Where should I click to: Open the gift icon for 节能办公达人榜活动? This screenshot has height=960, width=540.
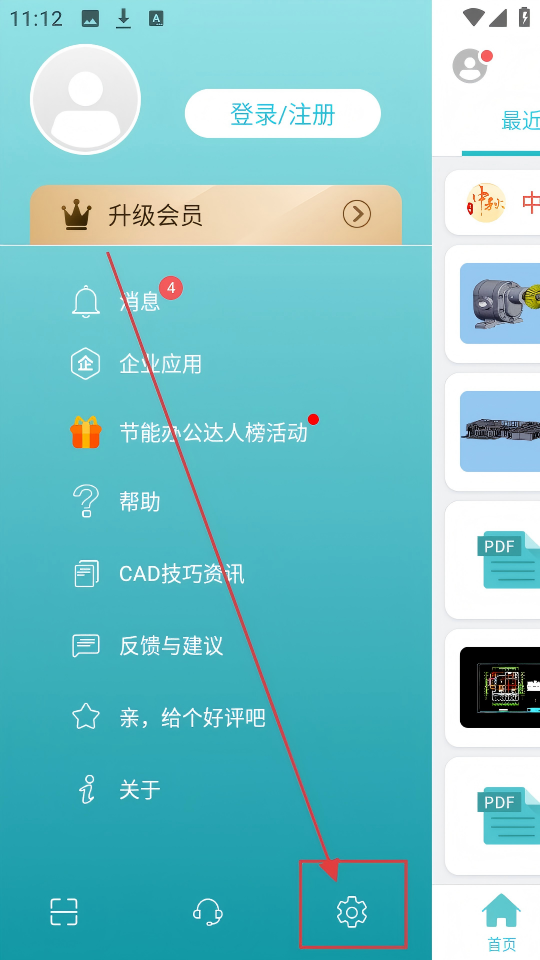pos(86,432)
